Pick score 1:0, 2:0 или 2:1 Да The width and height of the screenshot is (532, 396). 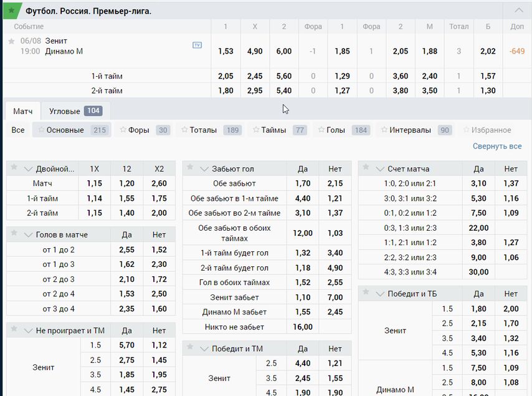[x=478, y=183]
